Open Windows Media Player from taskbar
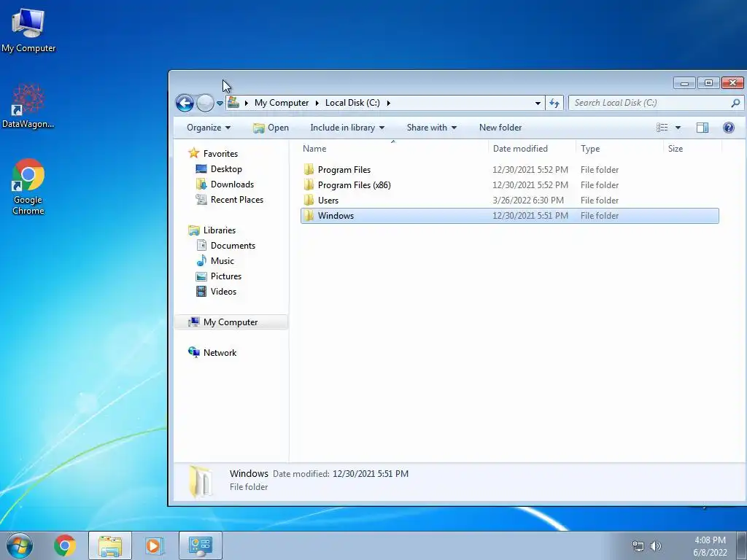The image size is (747, 560). click(x=154, y=545)
